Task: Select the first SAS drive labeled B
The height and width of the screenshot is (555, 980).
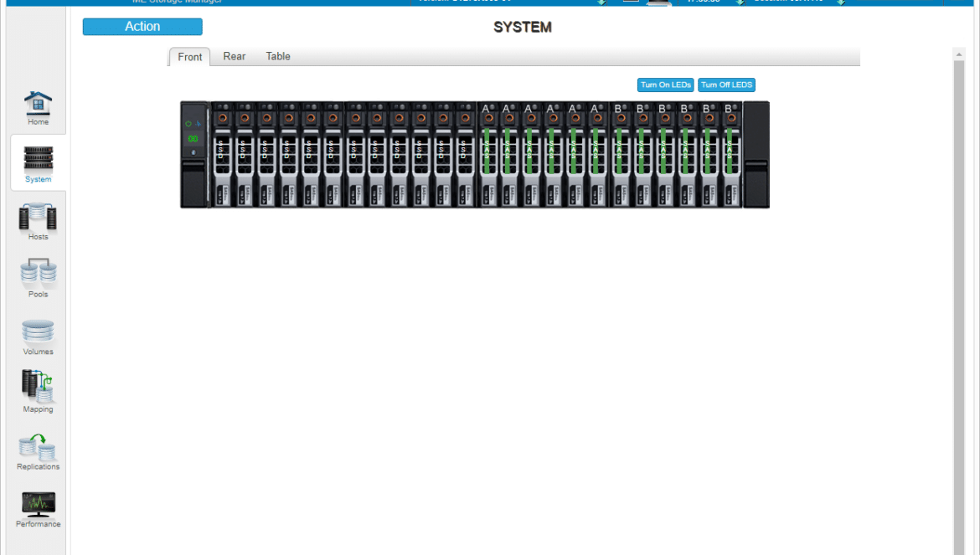Action: point(621,154)
